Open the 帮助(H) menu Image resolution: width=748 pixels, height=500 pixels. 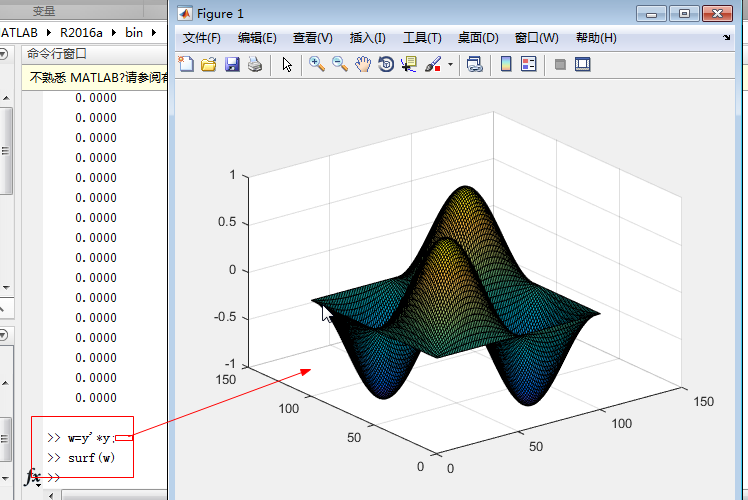[x=596, y=38]
